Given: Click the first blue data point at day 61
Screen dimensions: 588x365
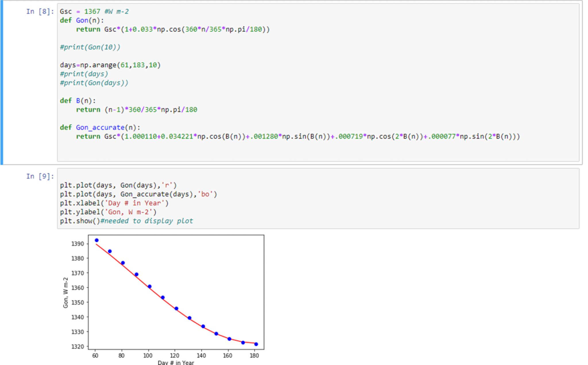Looking at the screenshot, I should [97, 240].
